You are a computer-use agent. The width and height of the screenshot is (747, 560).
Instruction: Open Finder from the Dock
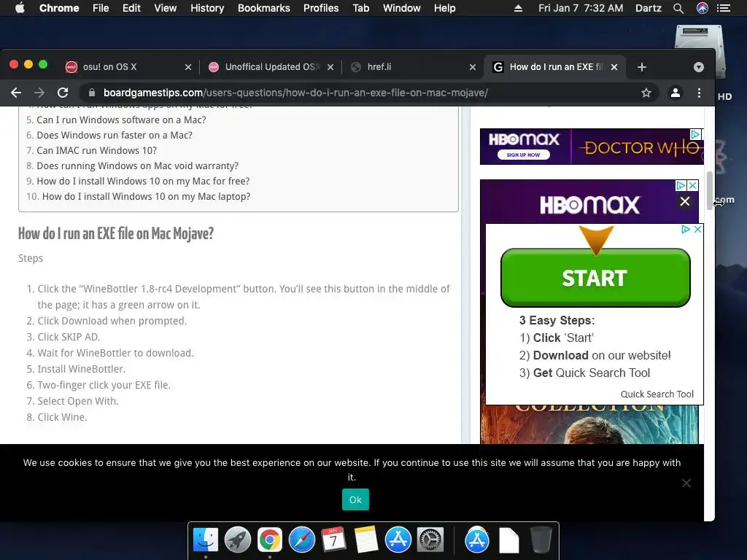click(205, 540)
